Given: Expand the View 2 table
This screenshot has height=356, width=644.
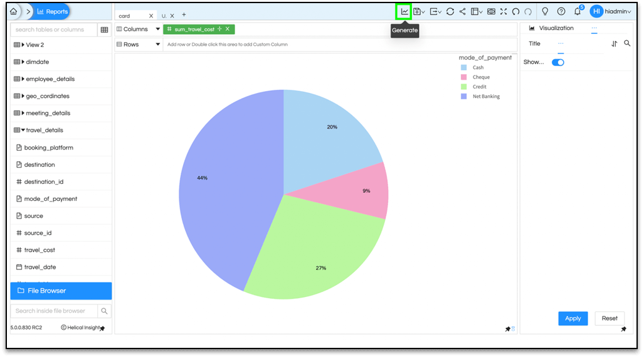Looking at the screenshot, I should click(x=23, y=45).
